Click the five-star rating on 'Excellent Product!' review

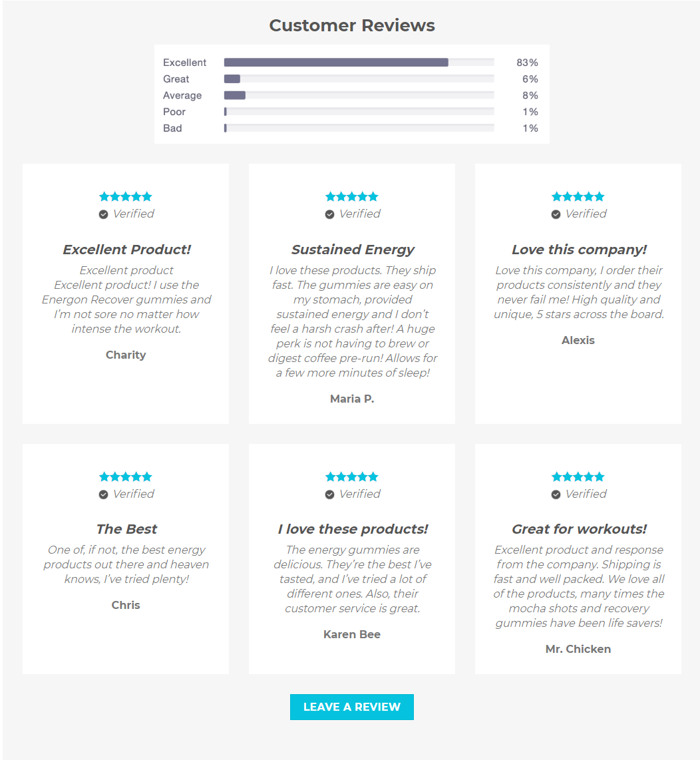126,197
